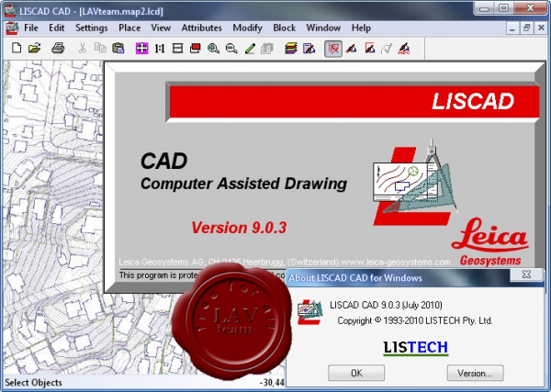551x392 pixels.
Task: Open the Attributes menu
Action: point(201,28)
